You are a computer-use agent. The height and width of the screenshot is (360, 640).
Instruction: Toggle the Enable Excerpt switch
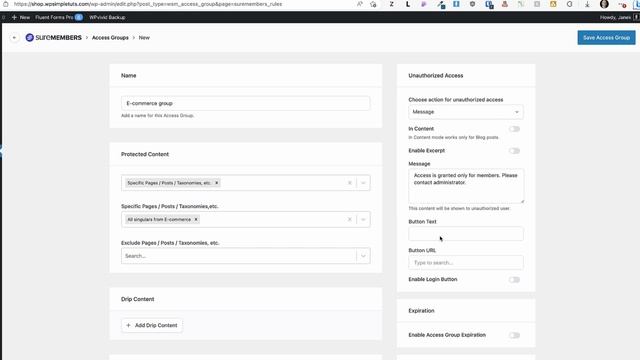514,151
